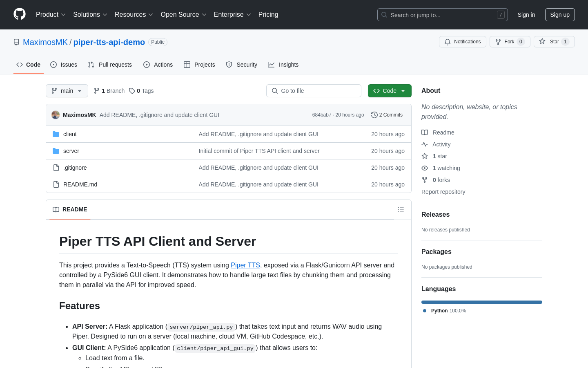This screenshot has width=588, height=368.
Task: Switch to the Actions tab
Action: pos(158,65)
